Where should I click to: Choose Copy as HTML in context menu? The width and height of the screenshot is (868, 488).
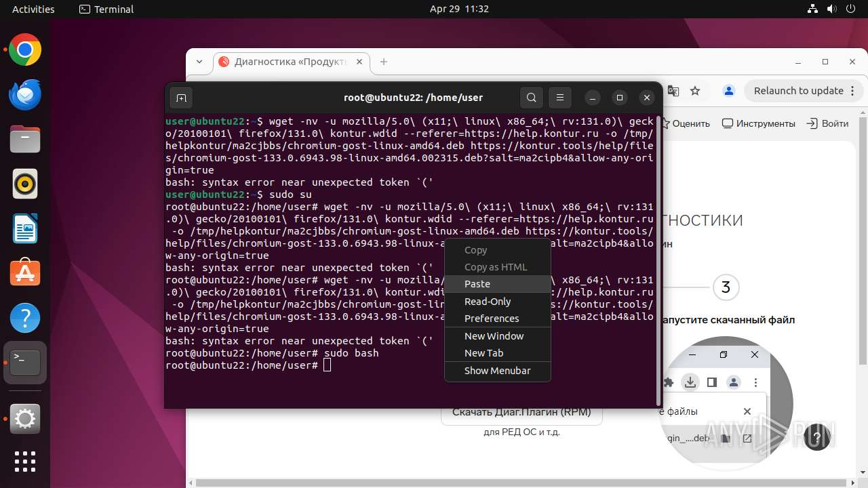coord(497,267)
